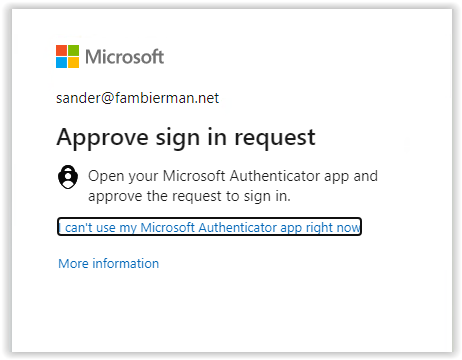Click the yellow square in Microsoft logo
Screen dimensions: 462x360
click(x=74, y=63)
